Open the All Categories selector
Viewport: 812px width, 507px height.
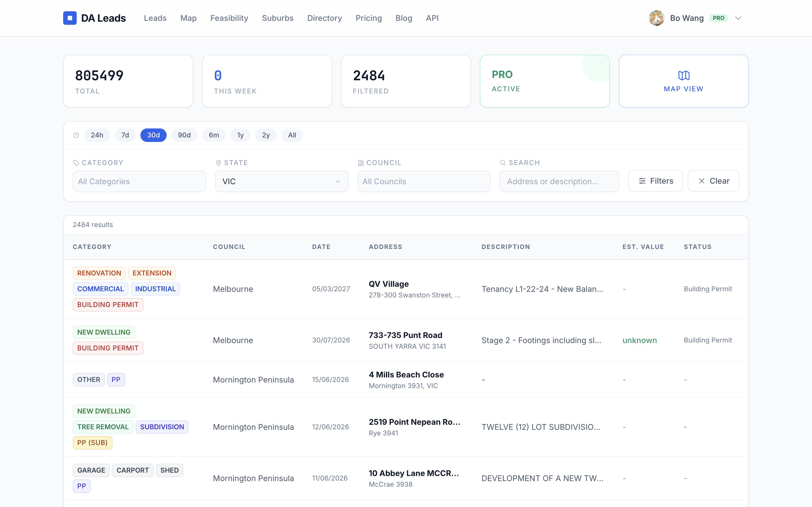click(139, 181)
